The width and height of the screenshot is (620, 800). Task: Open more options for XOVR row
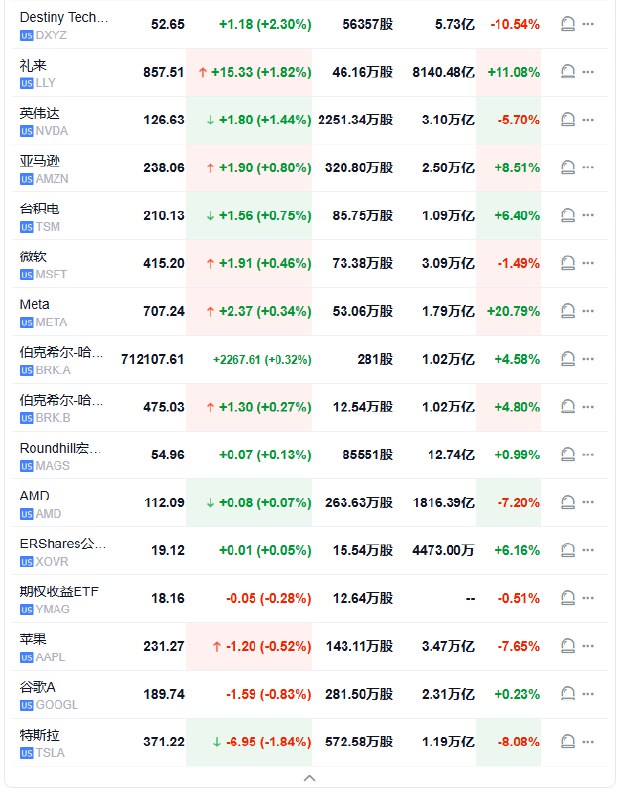pos(588,550)
